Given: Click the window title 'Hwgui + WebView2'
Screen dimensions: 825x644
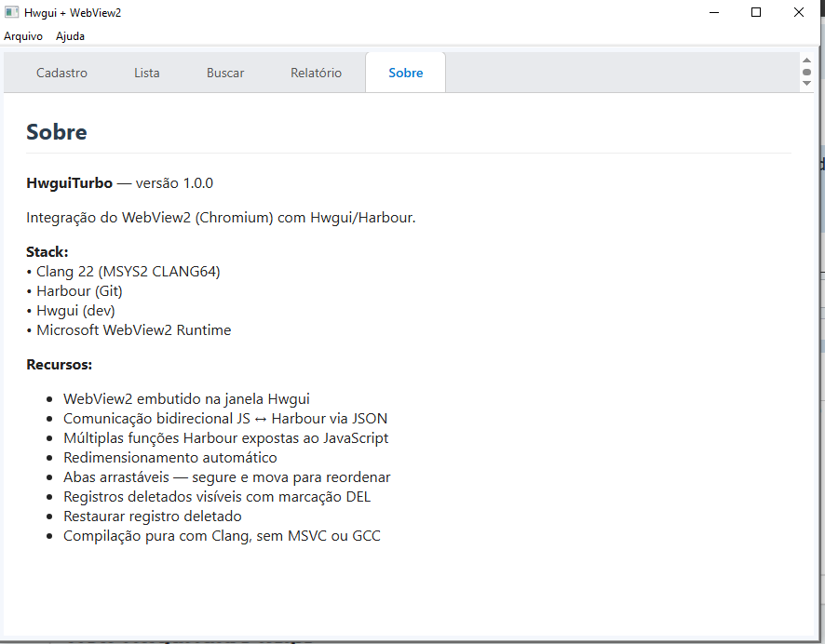Looking at the screenshot, I should click(x=73, y=13).
